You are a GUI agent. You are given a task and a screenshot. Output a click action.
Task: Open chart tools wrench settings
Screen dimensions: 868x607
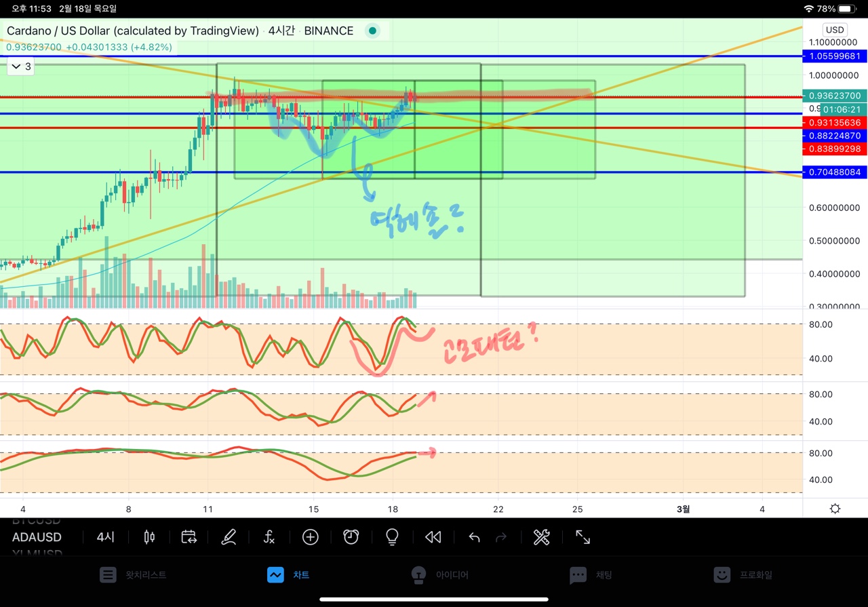pyautogui.click(x=541, y=537)
